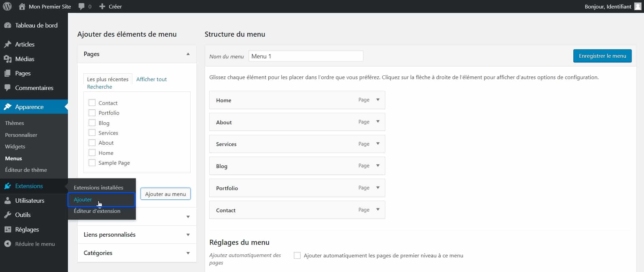Image resolution: width=644 pixels, height=272 pixels.
Task: Click the comments bubble icon in admin bar
Action: coord(82,6)
